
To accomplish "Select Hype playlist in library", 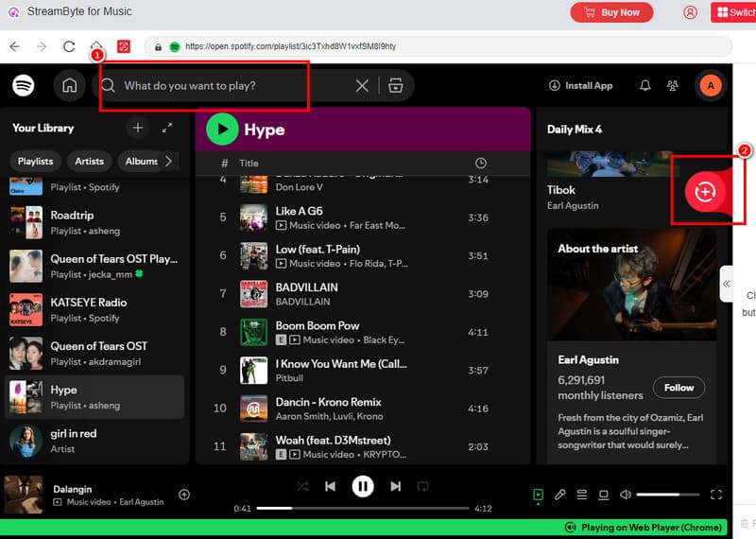I will (94, 396).
